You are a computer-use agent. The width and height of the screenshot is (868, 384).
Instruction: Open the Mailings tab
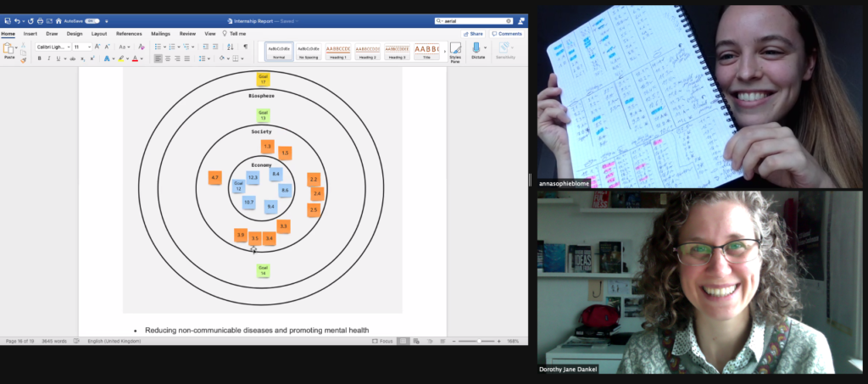(160, 34)
